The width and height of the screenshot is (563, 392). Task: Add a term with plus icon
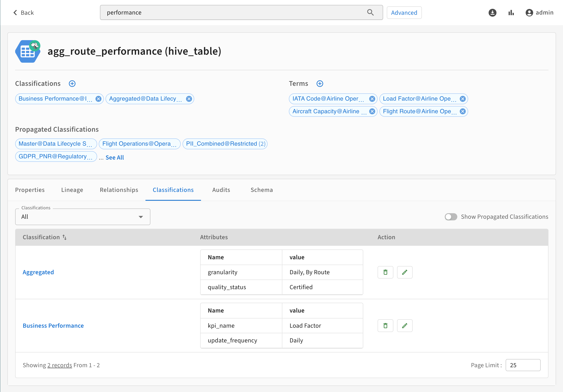pos(320,84)
